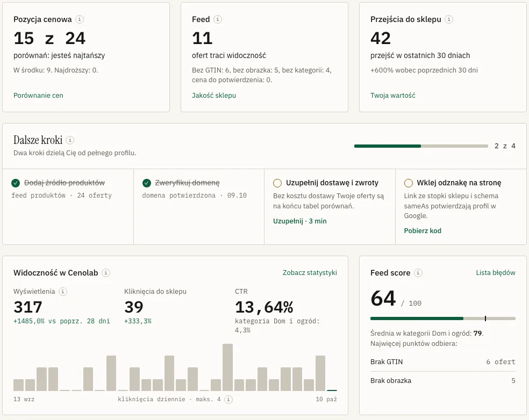The width and height of the screenshot is (529, 420).
Task: Click the 10 paź chart end label
Action: coord(326,400)
